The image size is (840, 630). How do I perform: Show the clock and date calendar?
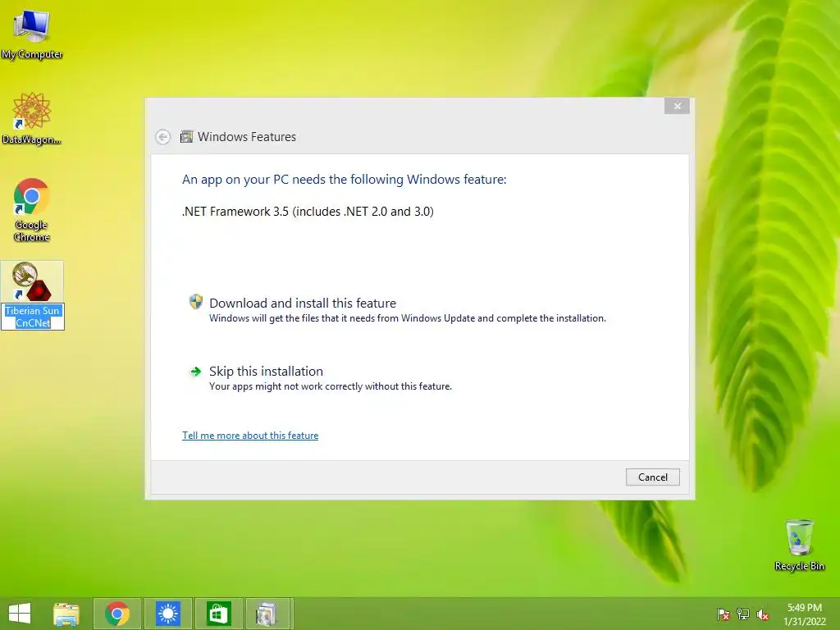pos(805,614)
